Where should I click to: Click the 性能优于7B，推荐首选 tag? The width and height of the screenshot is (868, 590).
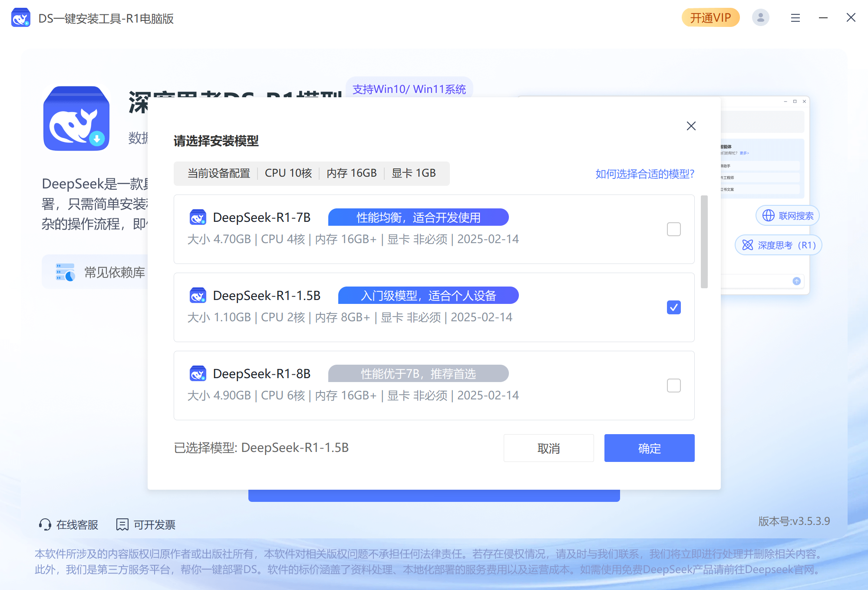click(418, 373)
